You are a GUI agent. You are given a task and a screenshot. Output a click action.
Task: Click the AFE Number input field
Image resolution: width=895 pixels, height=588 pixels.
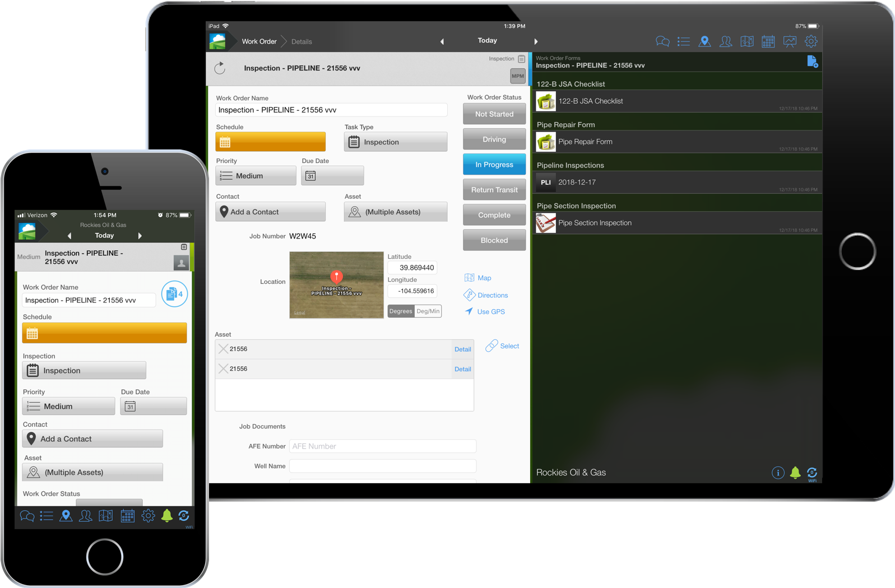tap(382, 446)
